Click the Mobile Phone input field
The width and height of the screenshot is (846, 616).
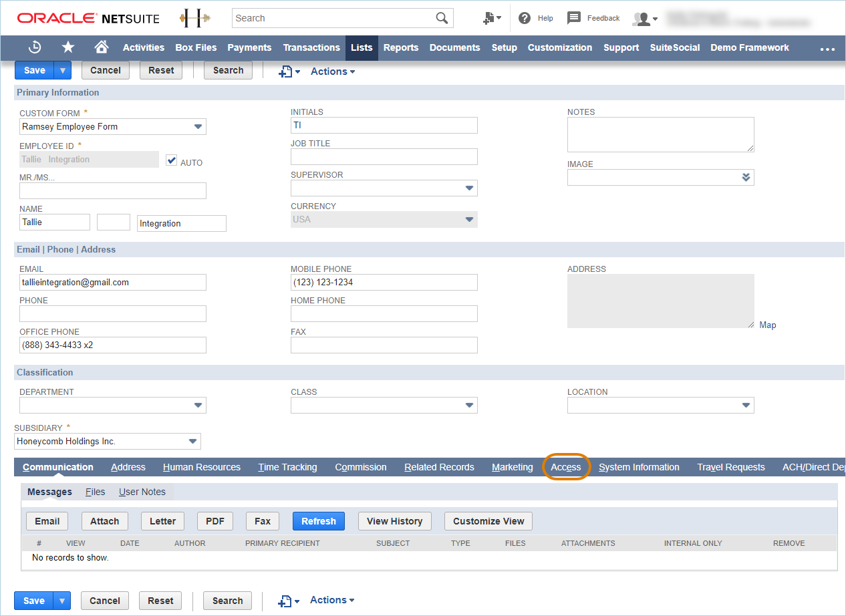tap(384, 282)
